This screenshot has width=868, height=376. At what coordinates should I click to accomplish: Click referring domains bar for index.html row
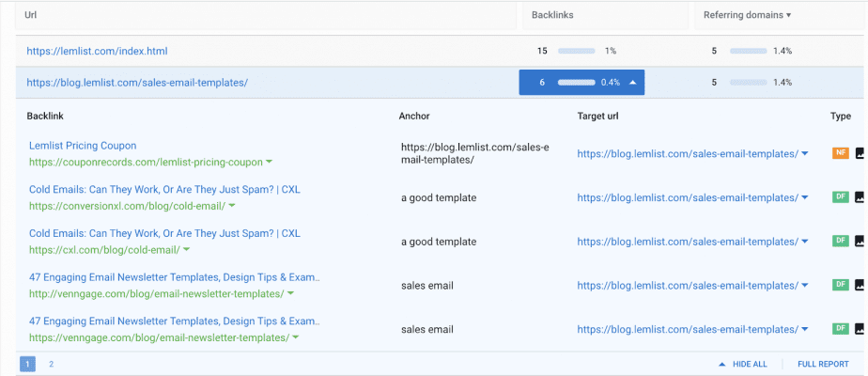point(749,51)
